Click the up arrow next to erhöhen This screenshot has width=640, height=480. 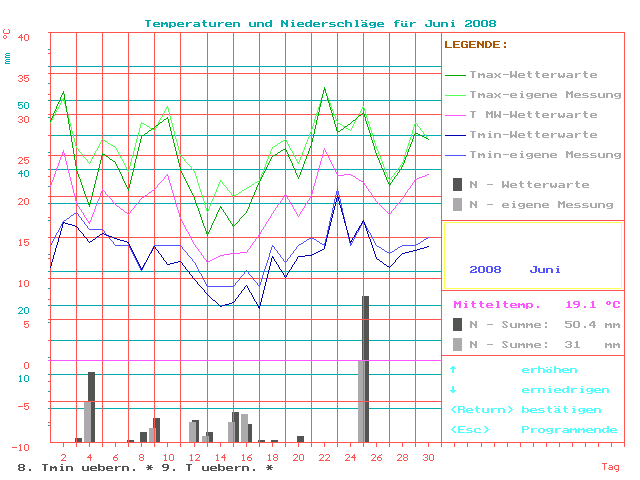click(x=453, y=369)
